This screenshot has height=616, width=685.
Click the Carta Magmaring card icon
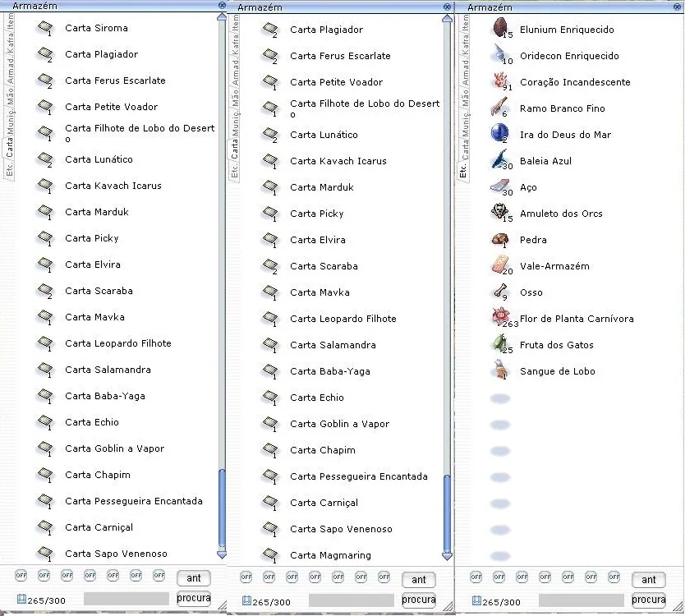pyautogui.click(x=270, y=555)
